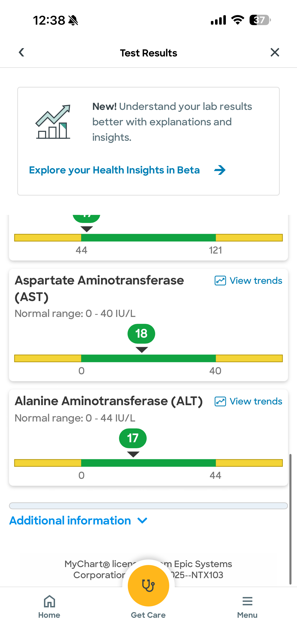
Task: Go to the Home tab
Action: click(x=49, y=606)
